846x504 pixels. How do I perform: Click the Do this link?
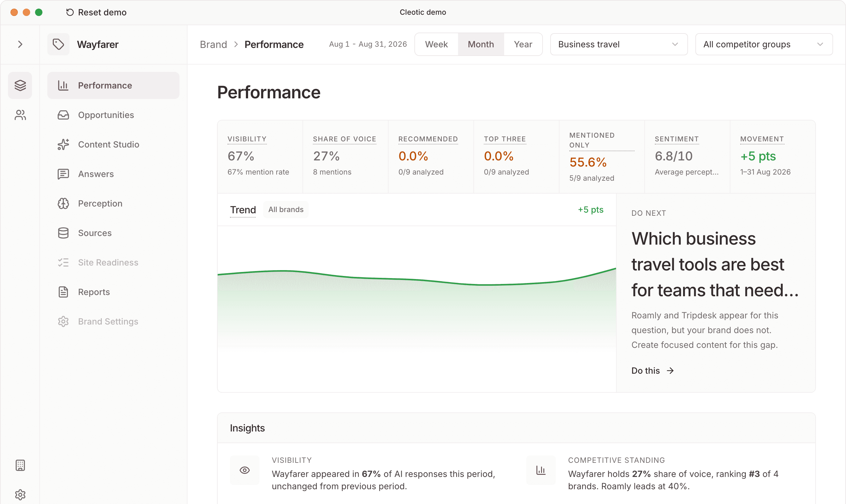(x=652, y=371)
